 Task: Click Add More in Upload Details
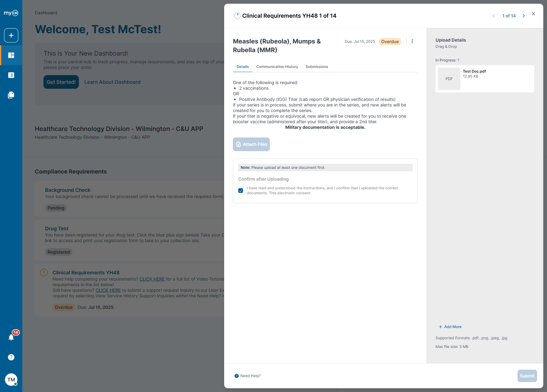coord(450,327)
